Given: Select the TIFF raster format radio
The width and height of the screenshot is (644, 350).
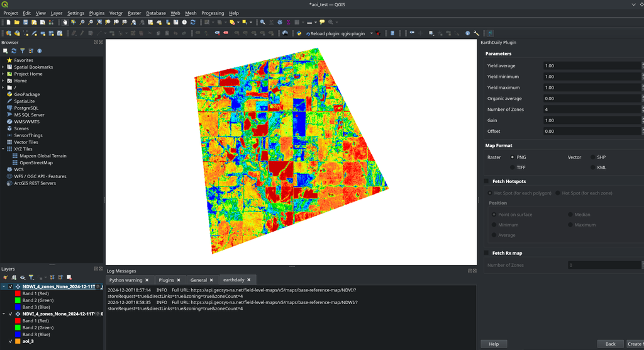Looking at the screenshot, I should pos(512,167).
